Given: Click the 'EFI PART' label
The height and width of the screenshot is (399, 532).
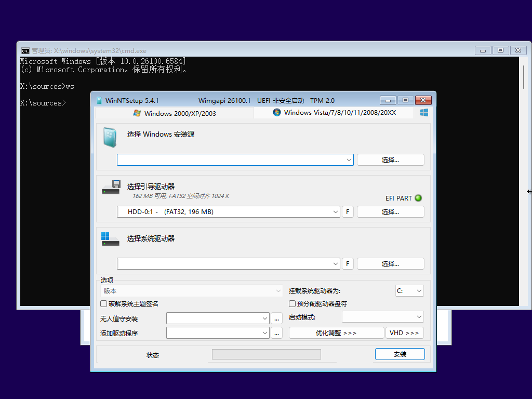Looking at the screenshot, I should [398, 198].
